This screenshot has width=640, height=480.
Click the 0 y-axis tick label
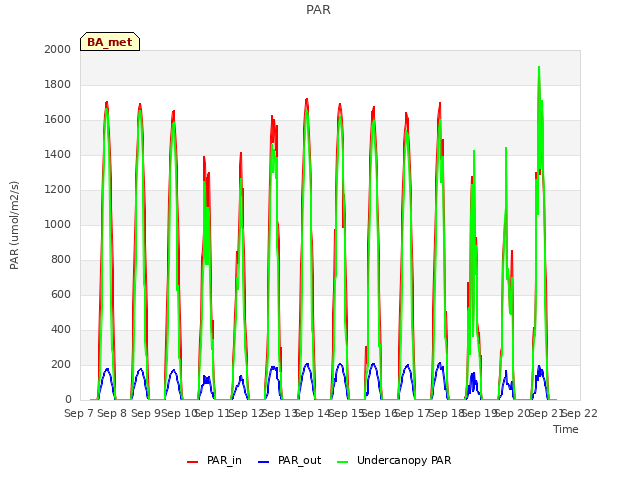pyautogui.click(x=68, y=400)
